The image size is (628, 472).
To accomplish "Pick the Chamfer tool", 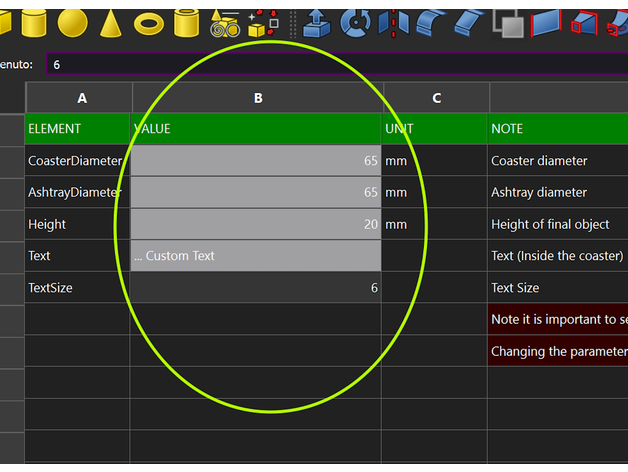I will click(470, 21).
